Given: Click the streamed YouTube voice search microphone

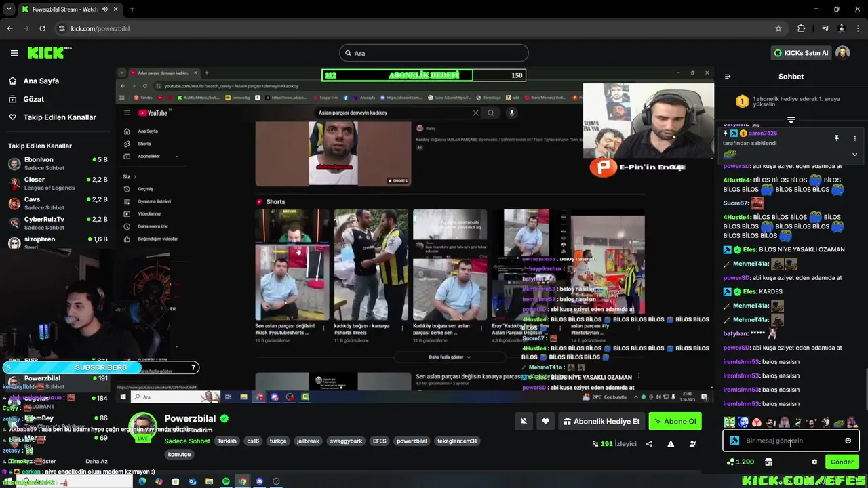Looking at the screenshot, I should click(512, 113).
